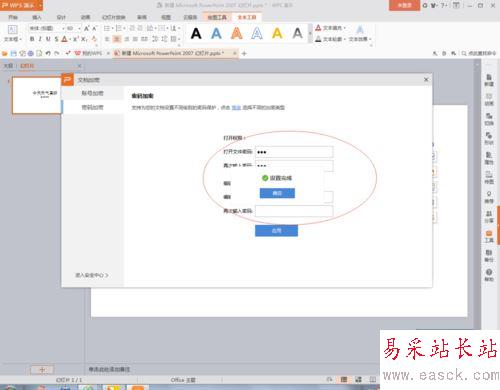500x390 pixels.
Task: Click the subscript icon
Action: [84, 39]
